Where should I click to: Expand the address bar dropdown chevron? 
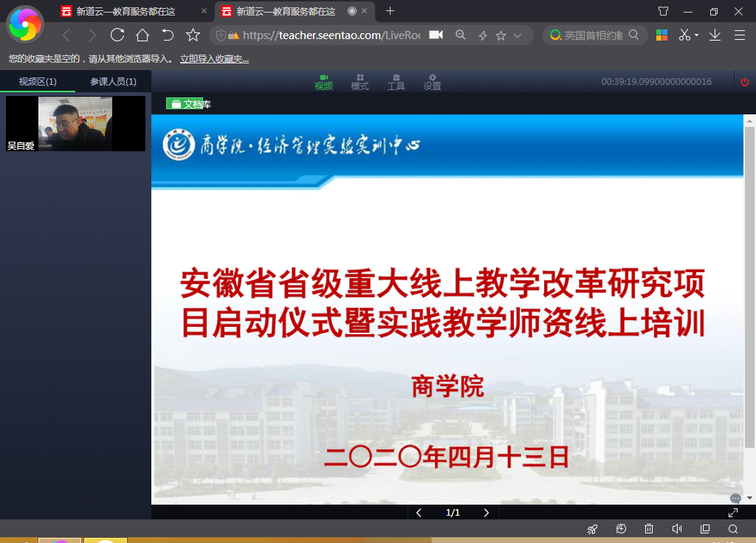(x=518, y=35)
